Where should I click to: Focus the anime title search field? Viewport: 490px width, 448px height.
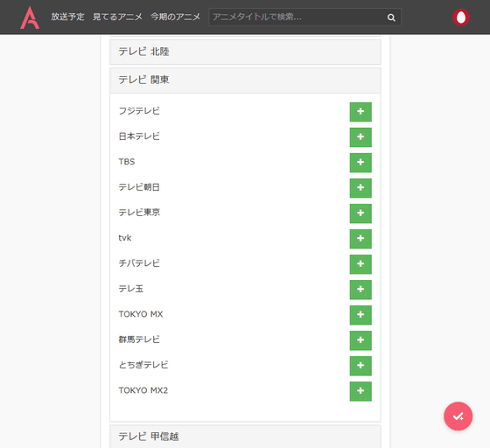(297, 17)
